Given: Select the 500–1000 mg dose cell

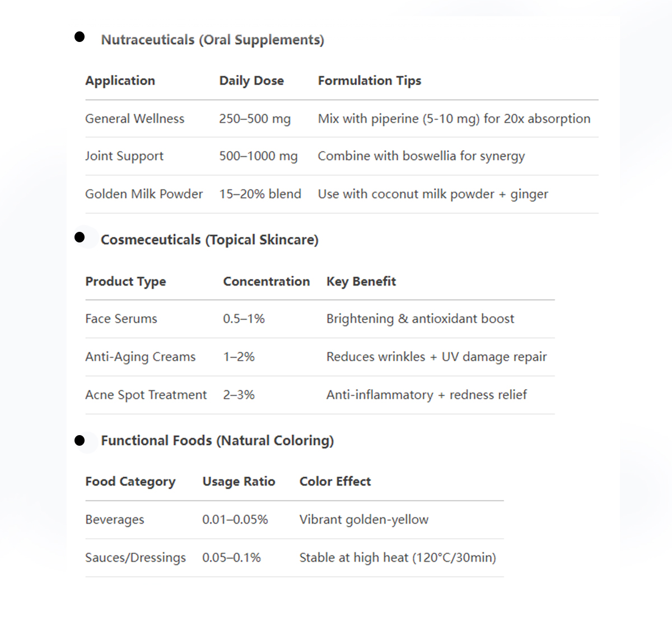Looking at the screenshot, I should (x=258, y=156).
